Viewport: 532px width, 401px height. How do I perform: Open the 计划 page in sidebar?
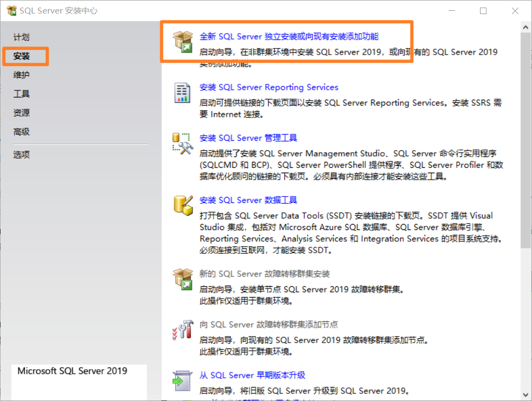point(21,37)
